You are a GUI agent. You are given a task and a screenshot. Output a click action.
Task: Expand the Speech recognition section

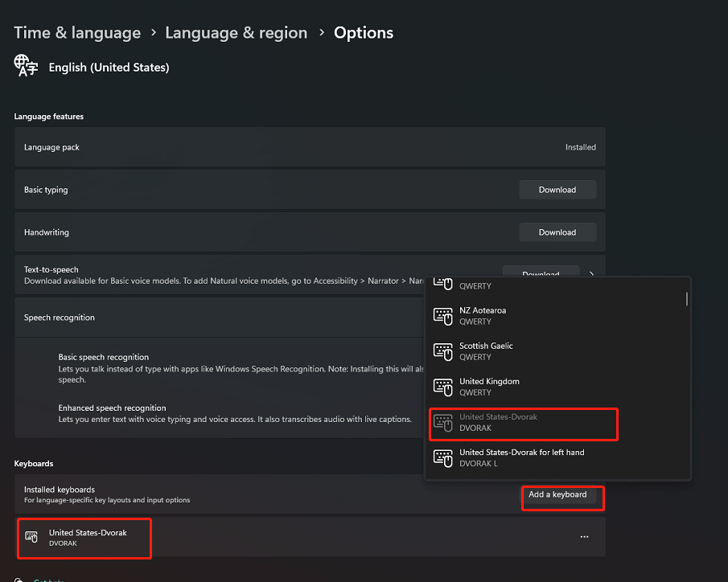tap(220, 318)
